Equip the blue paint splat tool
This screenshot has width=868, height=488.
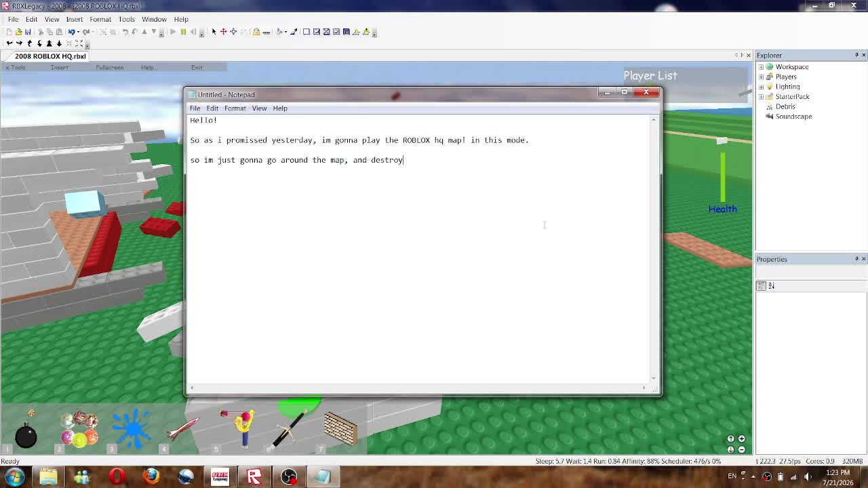pos(132,428)
